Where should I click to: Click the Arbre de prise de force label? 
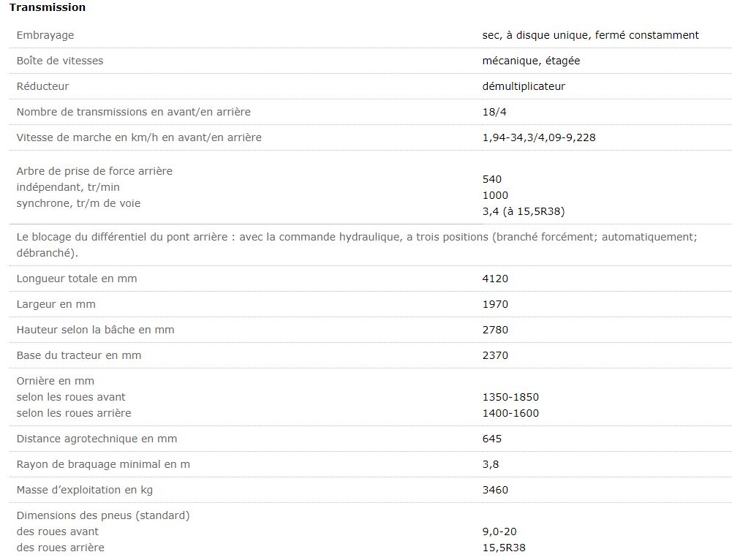click(x=94, y=171)
